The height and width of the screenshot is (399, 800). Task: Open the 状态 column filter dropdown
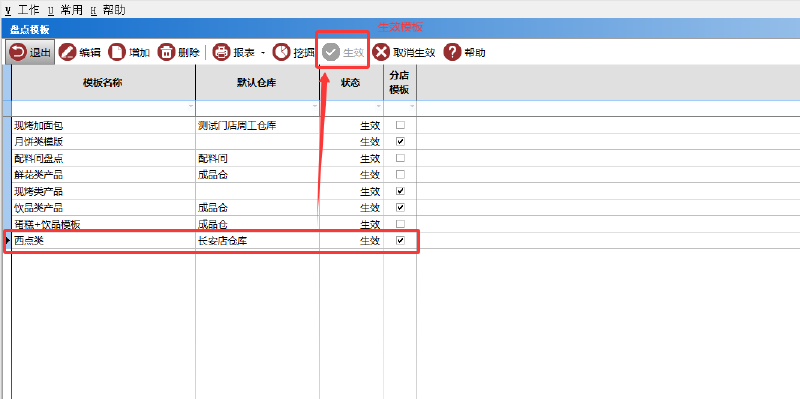pyautogui.click(x=379, y=107)
